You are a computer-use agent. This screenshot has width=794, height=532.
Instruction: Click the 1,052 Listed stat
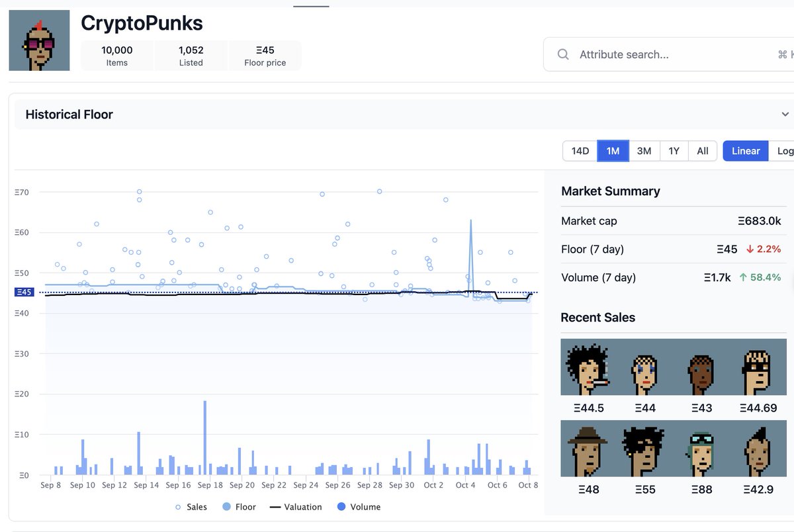[x=191, y=56]
